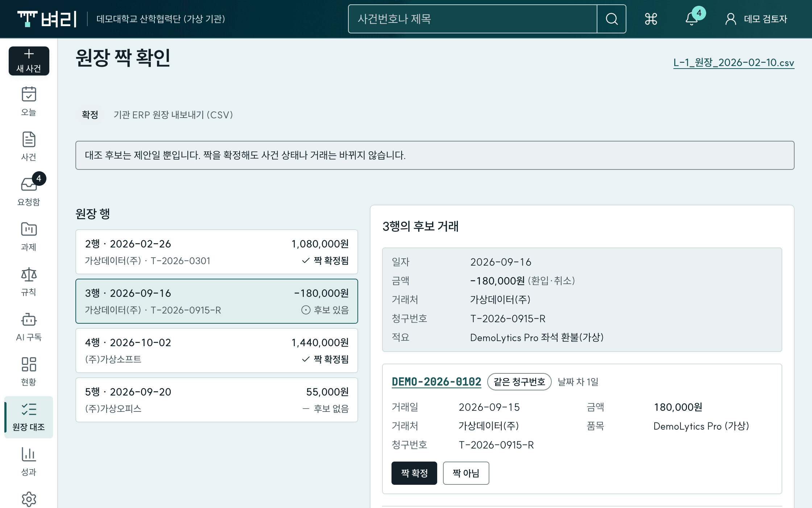Click 3행의 후보 거래 heading
The width and height of the screenshot is (812, 508).
point(420,226)
